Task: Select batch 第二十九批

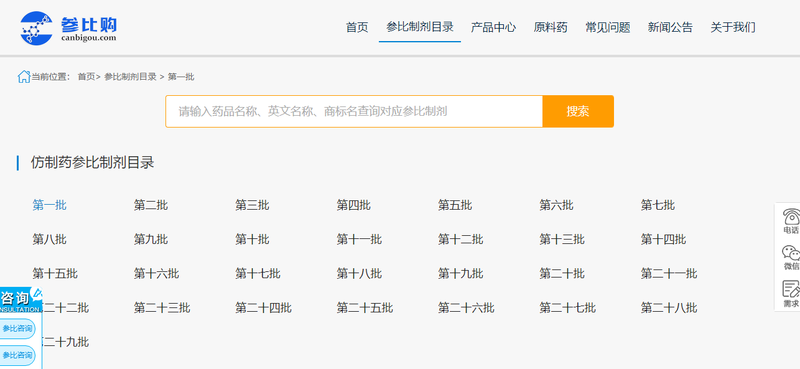Action: coord(66,342)
